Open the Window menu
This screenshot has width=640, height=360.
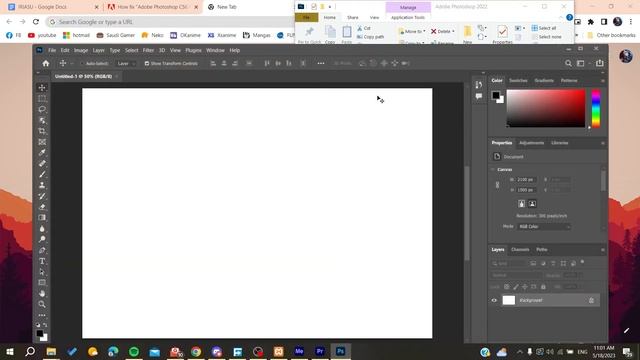(215, 50)
